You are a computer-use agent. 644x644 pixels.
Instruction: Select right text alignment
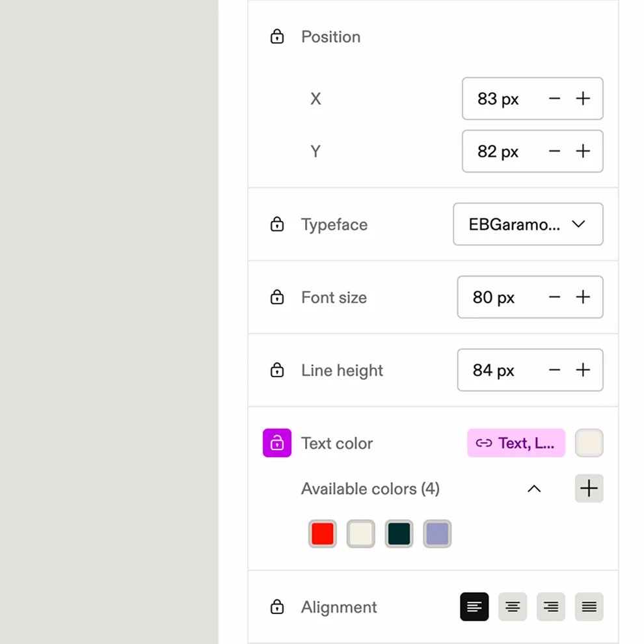pyautogui.click(x=551, y=607)
